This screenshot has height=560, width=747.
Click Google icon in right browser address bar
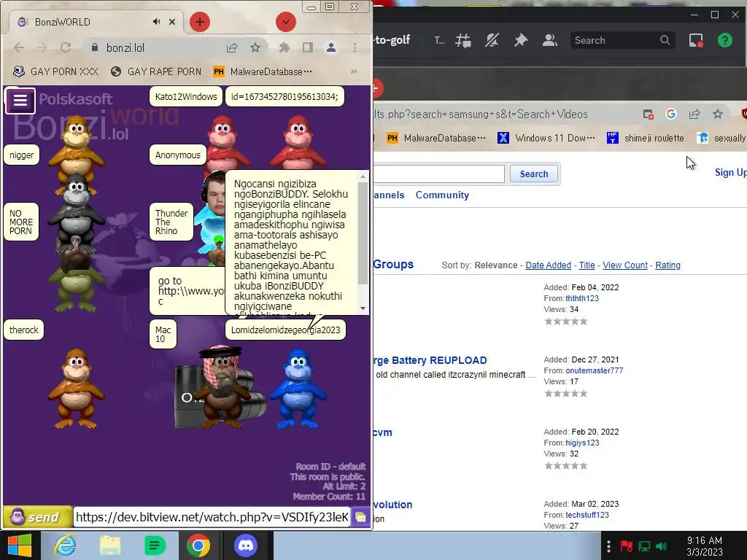[x=671, y=114]
